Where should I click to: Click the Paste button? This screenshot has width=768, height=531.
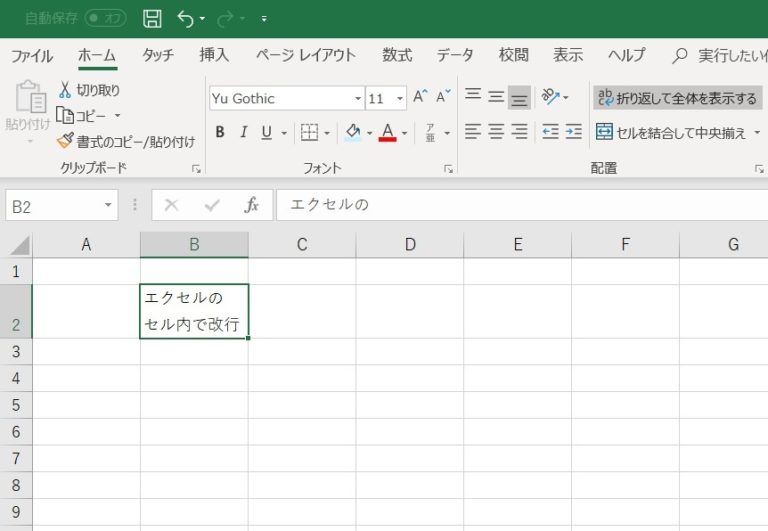coord(30,108)
